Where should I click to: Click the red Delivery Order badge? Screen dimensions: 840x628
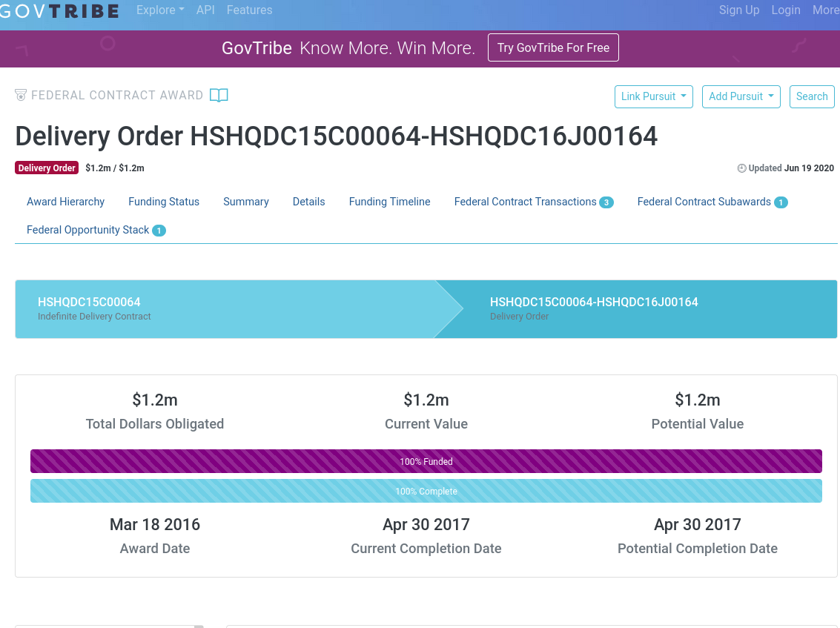47,168
